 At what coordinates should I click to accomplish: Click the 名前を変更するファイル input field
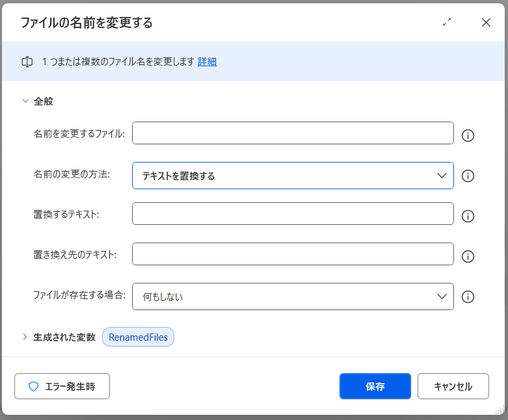pos(293,133)
